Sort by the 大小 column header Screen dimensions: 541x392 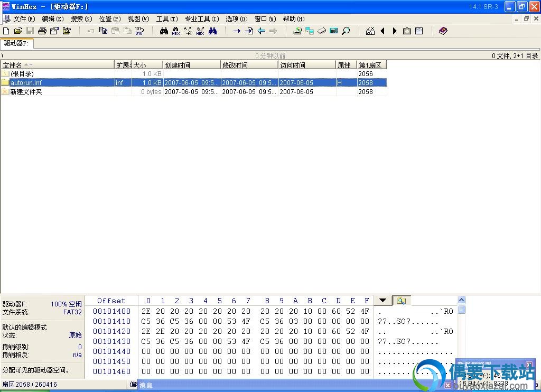147,65
